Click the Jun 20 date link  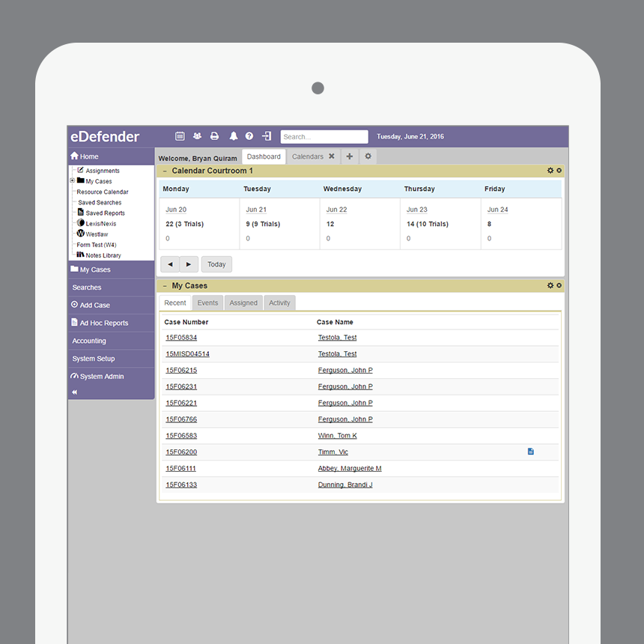(176, 210)
